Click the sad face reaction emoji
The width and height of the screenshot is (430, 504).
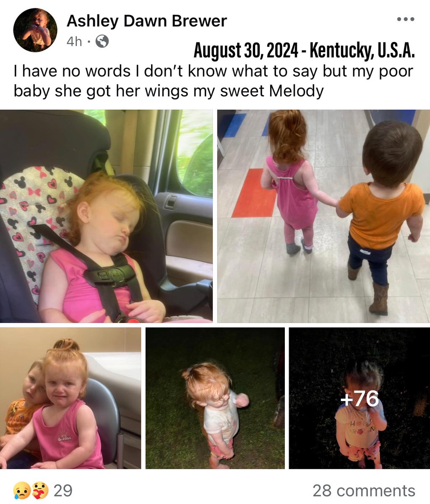coord(21,490)
